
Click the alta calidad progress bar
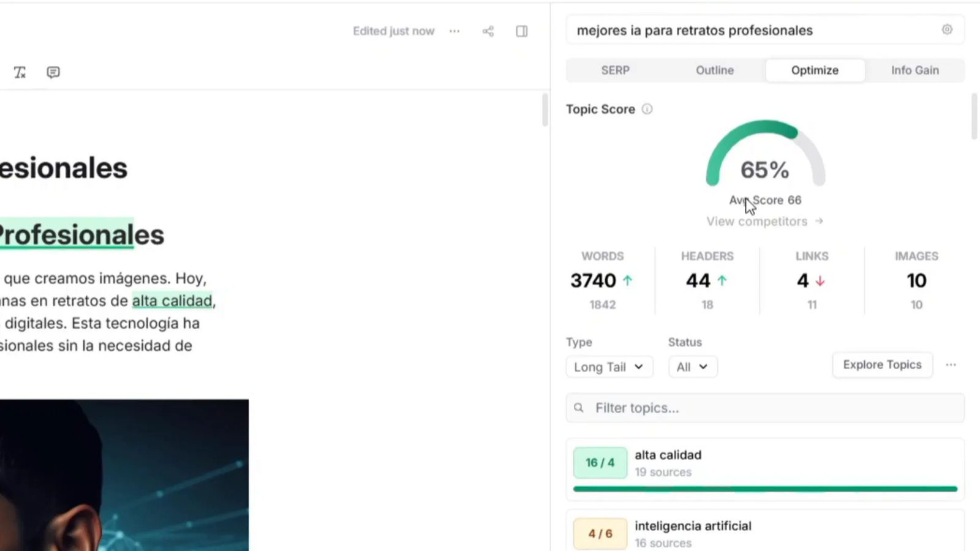(764, 489)
